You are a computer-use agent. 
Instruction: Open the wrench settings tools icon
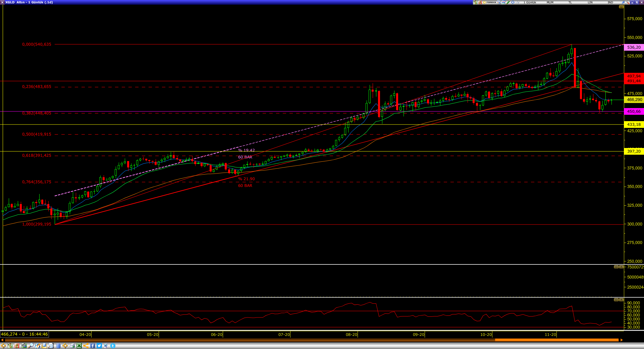[628, 2]
